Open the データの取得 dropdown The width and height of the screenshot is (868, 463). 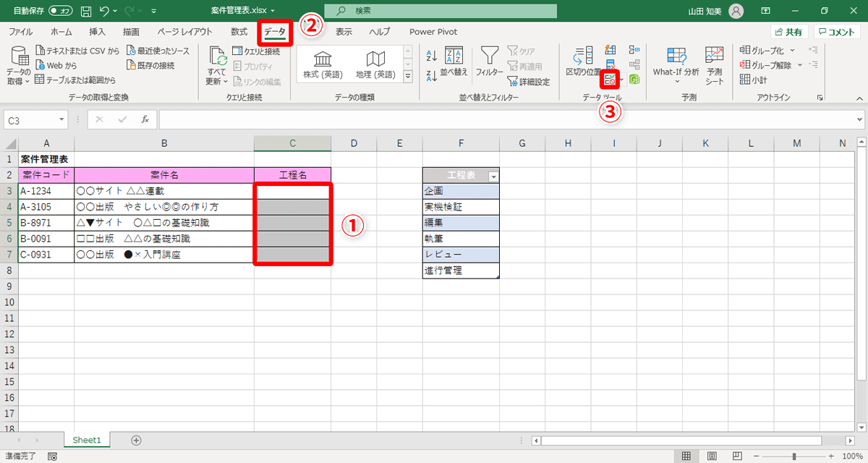coord(19,65)
